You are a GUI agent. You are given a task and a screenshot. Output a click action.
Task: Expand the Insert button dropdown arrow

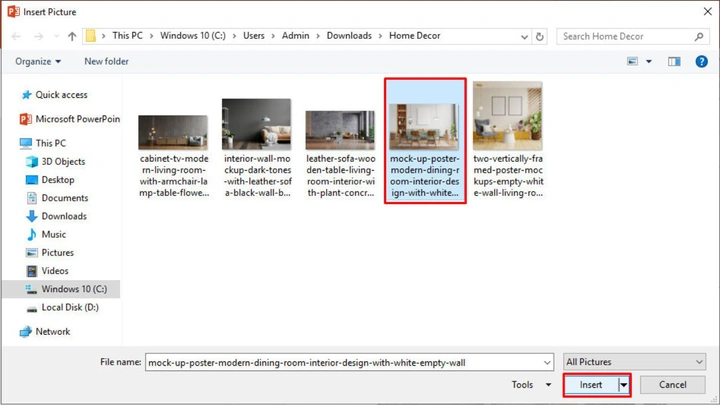pos(624,385)
